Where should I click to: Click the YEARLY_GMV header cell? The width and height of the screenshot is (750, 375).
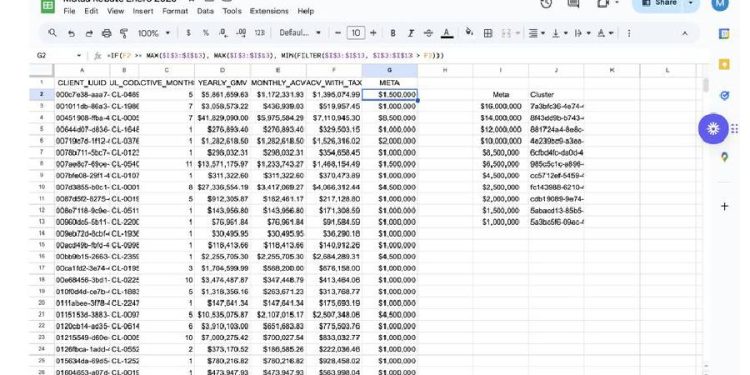click(x=223, y=83)
